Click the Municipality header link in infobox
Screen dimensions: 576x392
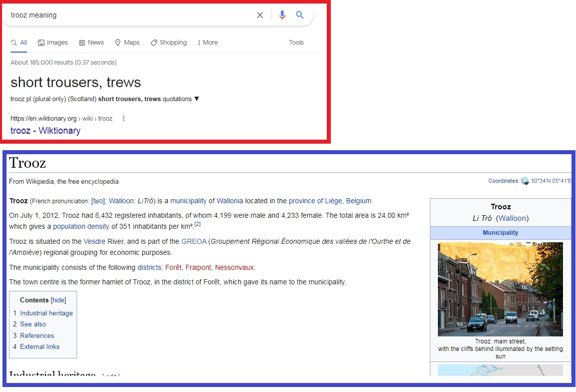pos(500,233)
